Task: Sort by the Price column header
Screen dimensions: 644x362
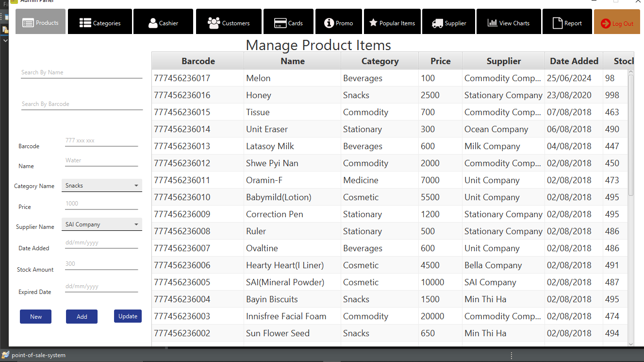Action: point(440,61)
